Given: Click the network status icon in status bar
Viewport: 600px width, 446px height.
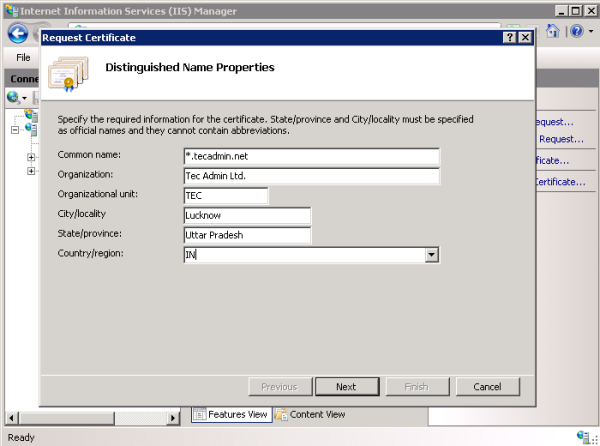Looking at the screenshot, I should tap(582, 437).
